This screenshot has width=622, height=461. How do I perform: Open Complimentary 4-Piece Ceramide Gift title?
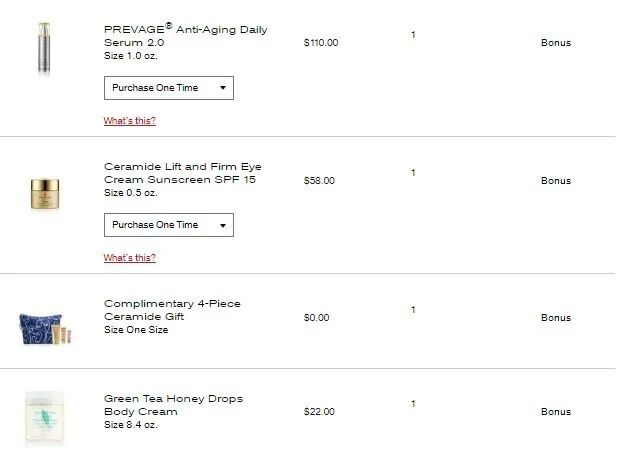[x=172, y=310]
